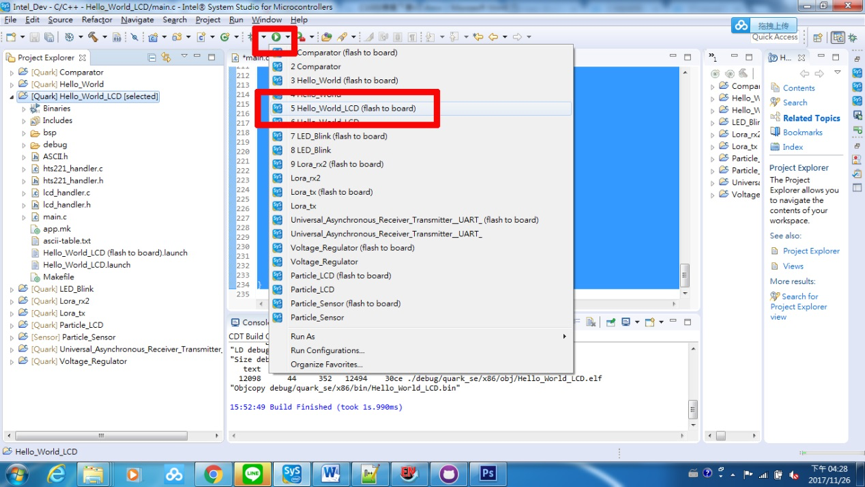Select the Makefile tree item
Screen dimensions: 865x487
point(58,277)
